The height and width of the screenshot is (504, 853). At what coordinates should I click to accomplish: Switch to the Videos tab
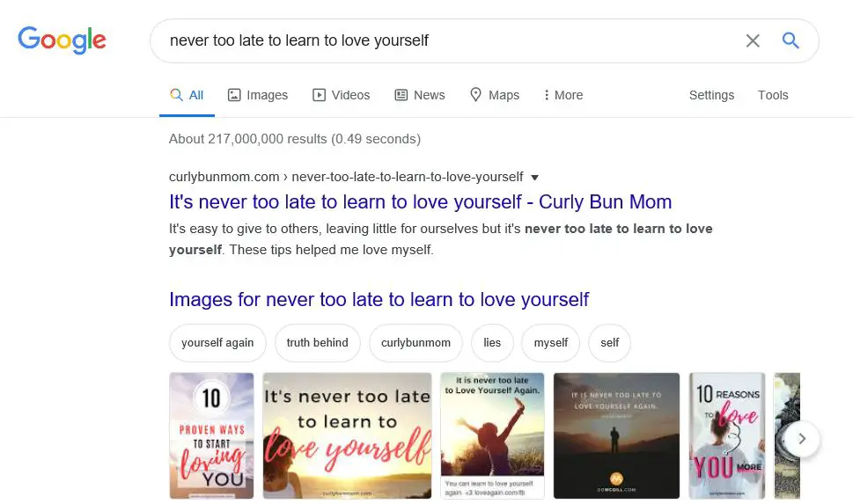tap(341, 95)
